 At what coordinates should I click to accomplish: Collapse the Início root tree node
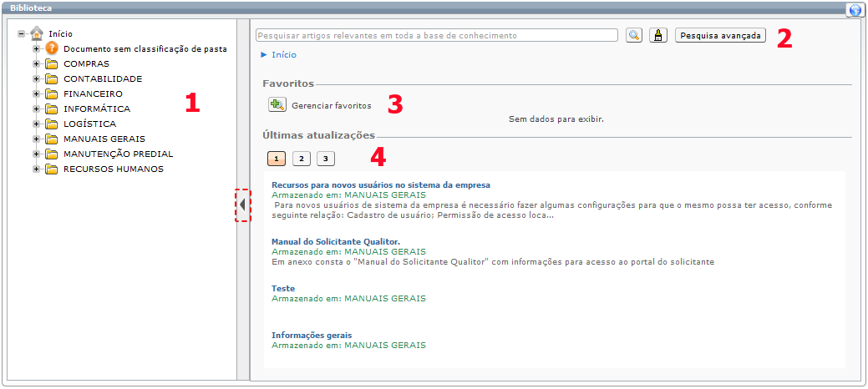[x=22, y=33]
